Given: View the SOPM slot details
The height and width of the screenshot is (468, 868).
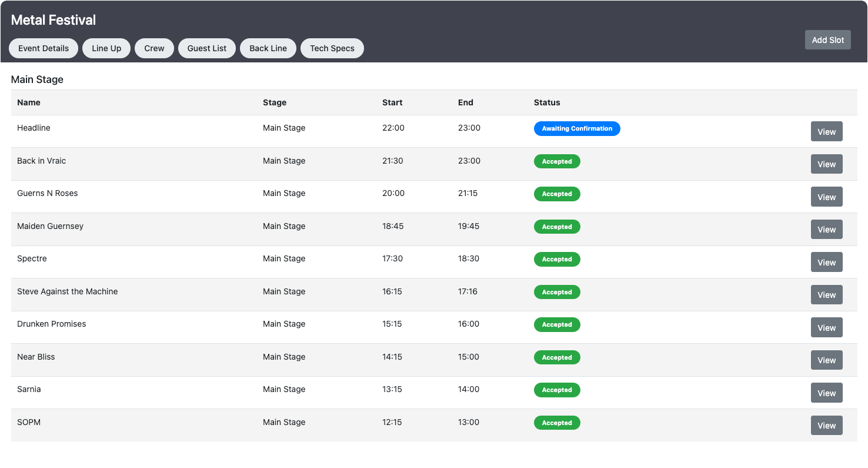Looking at the screenshot, I should tap(826, 425).
